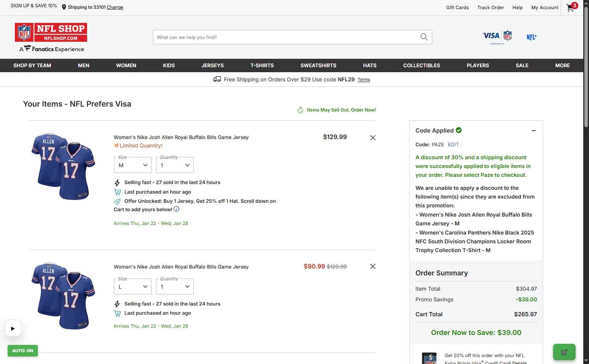The width and height of the screenshot is (589, 364).
Task: Open the SALE menu
Action: pos(522,65)
